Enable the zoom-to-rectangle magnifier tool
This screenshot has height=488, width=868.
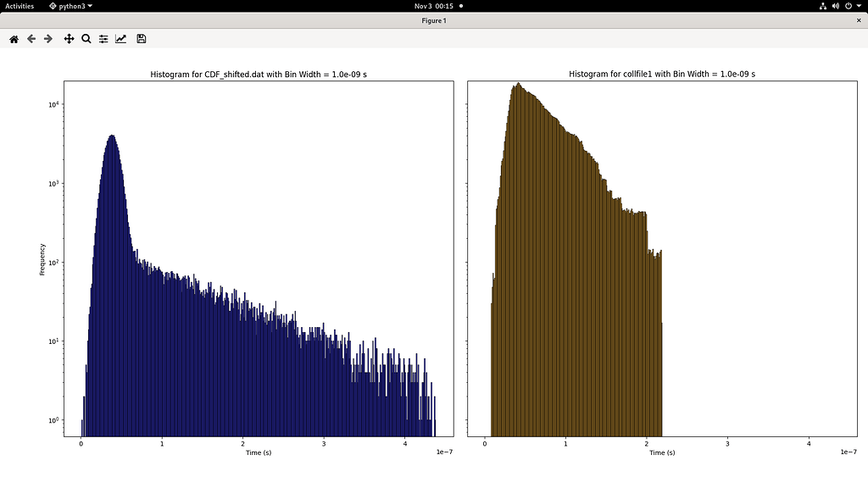click(x=85, y=38)
